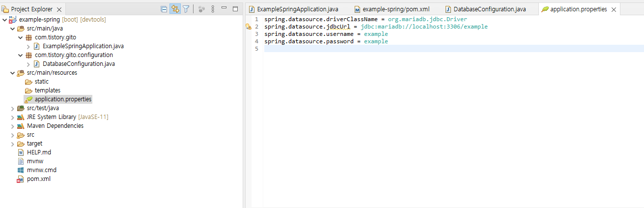Toggle Link with Editor button

(x=175, y=9)
